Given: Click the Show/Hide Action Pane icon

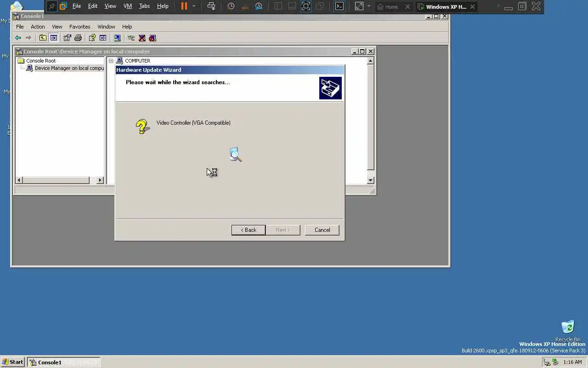Looking at the screenshot, I should point(103,38).
